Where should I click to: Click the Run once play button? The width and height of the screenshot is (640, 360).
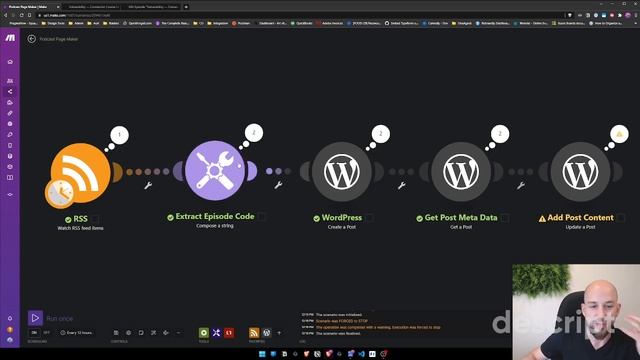pos(35,318)
